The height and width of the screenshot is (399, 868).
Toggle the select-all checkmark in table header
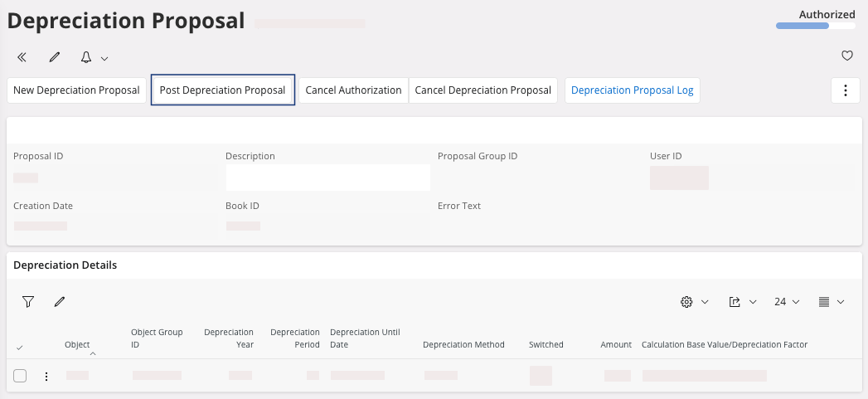click(20, 347)
